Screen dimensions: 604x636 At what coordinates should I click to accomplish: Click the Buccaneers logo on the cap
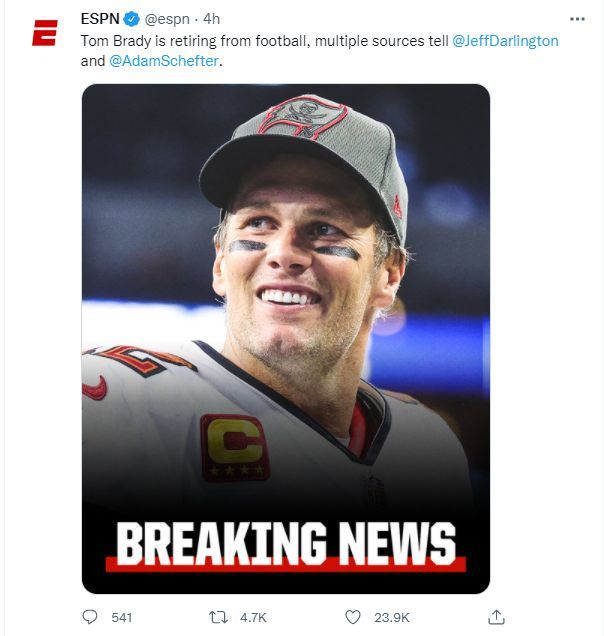coord(302,116)
